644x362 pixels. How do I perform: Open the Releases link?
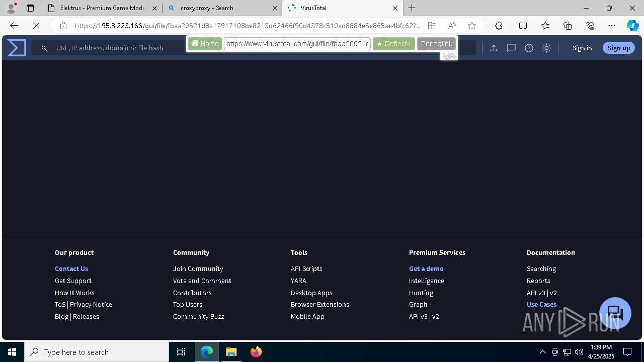86,316
